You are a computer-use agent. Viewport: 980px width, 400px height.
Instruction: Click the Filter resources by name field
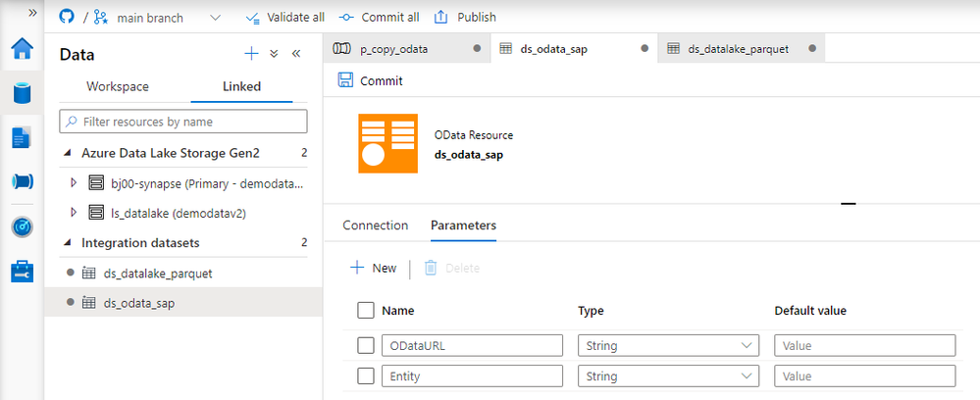(x=183, y=122)
